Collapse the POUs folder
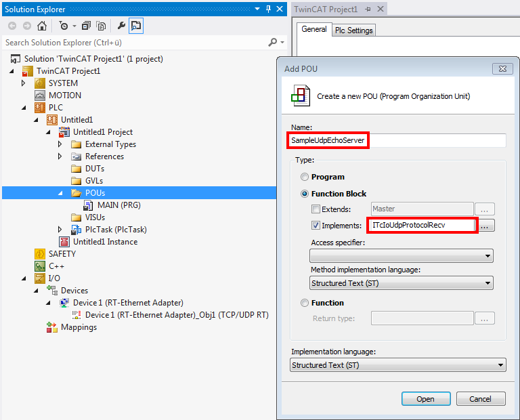 (x=60, y=193)
